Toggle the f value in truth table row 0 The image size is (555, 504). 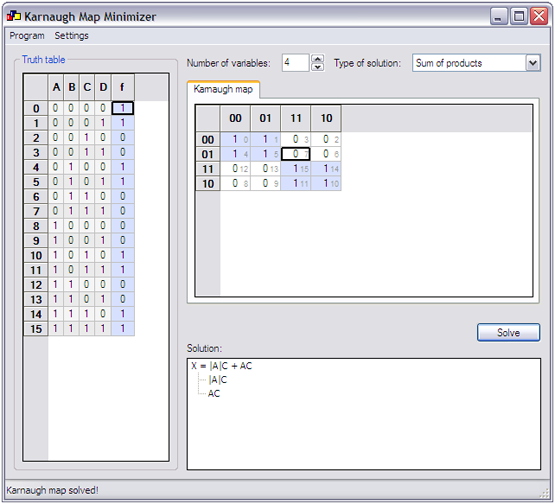122,108
